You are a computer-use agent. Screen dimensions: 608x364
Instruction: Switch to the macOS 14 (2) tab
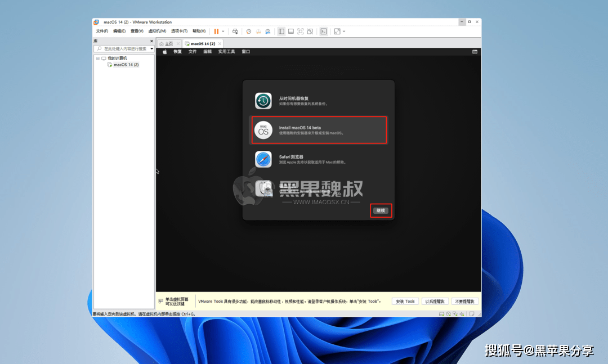(203, 44)
